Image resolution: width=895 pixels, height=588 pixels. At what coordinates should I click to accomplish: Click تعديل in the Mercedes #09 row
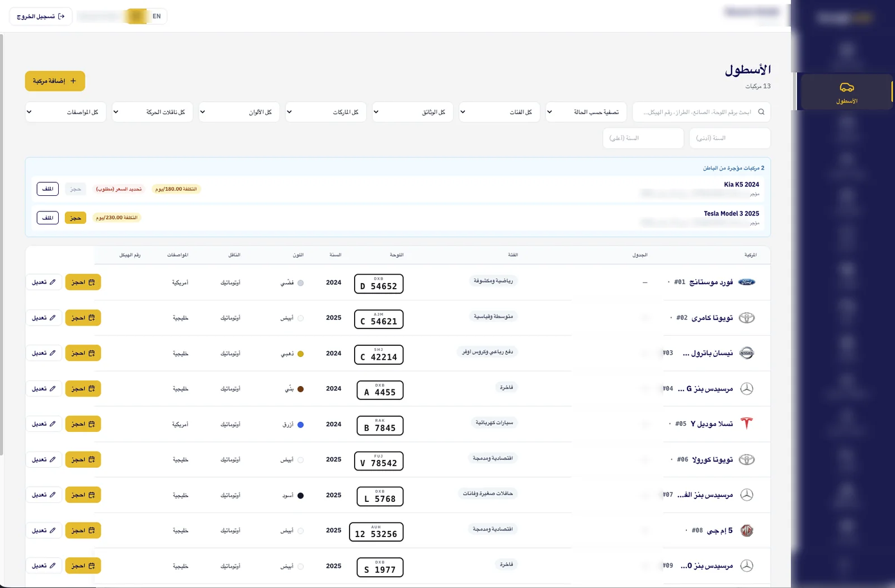[44, 566]
